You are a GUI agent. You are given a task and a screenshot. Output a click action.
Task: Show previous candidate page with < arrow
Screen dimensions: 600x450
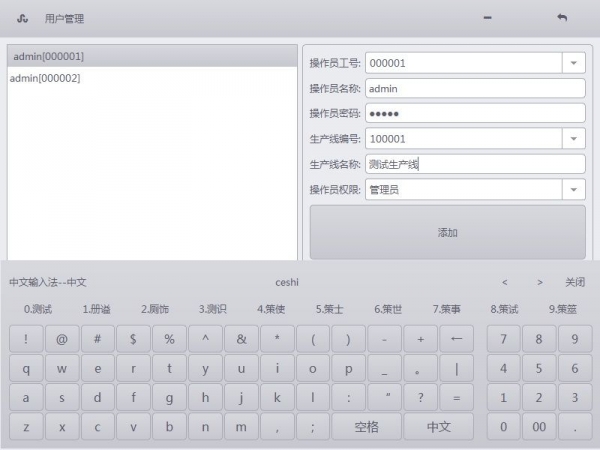tap(505, 282)
